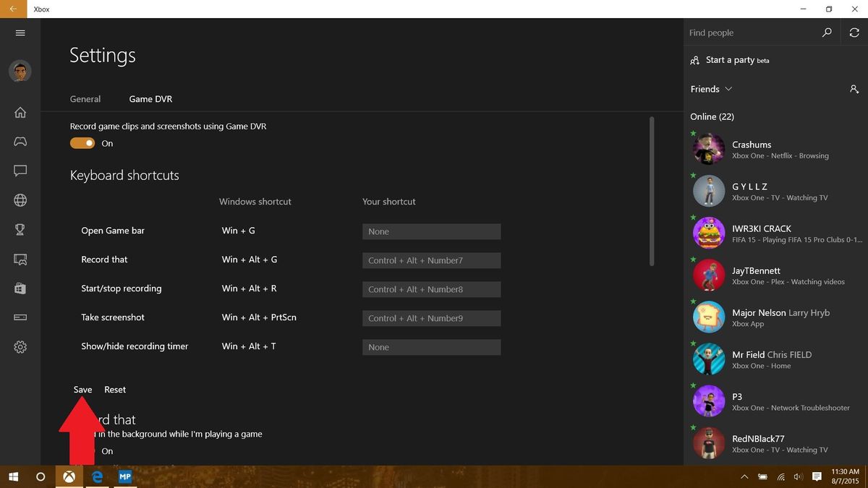Expand the Friends dropdown
The image size is (868, 488).
point(728,89)
